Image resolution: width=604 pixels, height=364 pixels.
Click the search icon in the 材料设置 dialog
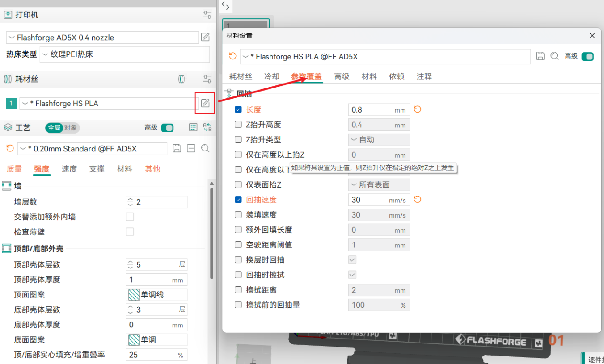554,56
